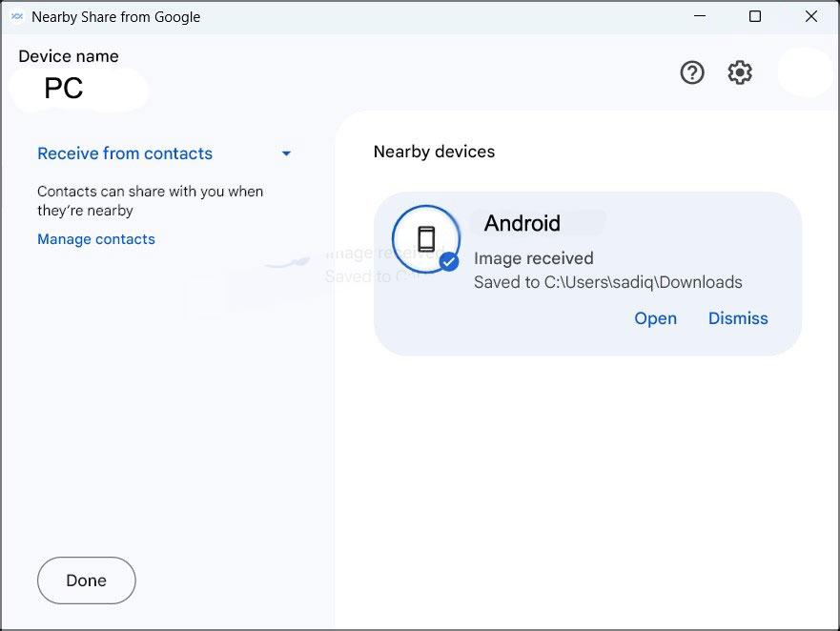Click the PC device name field
Viewport: 840px width, 631px height.
coord(64,88)
